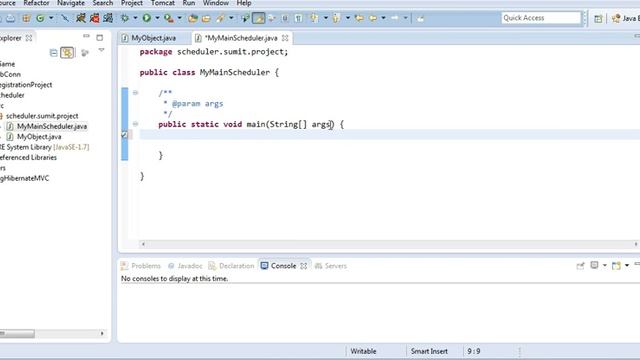The image size is (640, 360).
Task: Open the Package Explorer View Menu triangle
Action: [x=101, y=50]
